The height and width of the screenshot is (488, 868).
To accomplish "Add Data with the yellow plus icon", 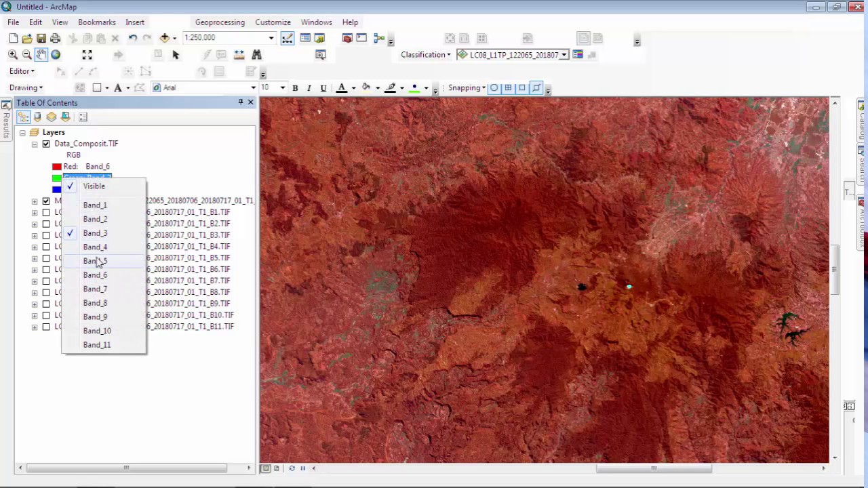I will point(164,39).
